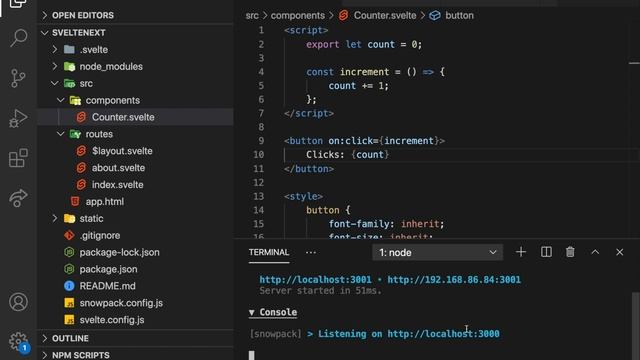The width and height of the screenshot is (640, 360).
Task: Open the Explorer view icon
Action: [18, 4]
